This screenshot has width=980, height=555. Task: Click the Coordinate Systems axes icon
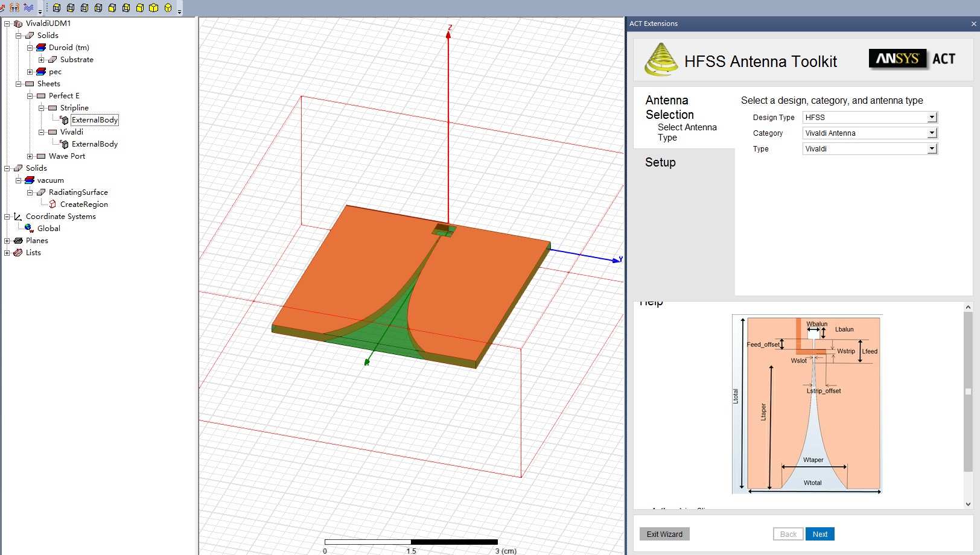point(18,217)
